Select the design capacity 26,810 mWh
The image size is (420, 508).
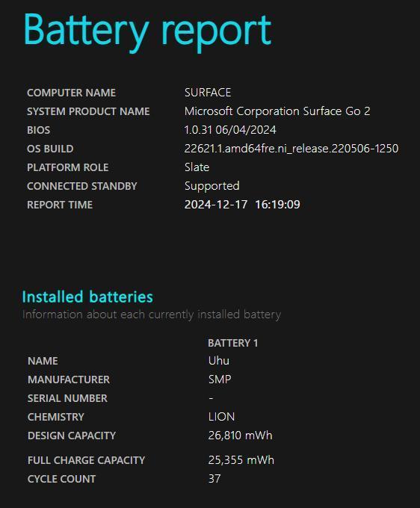[240, 436]
